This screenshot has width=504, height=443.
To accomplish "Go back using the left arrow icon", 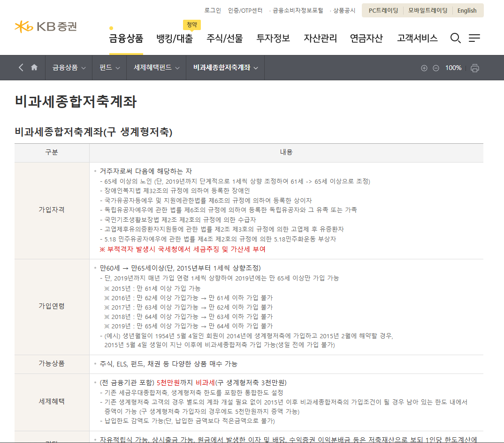I will (21, 68).
